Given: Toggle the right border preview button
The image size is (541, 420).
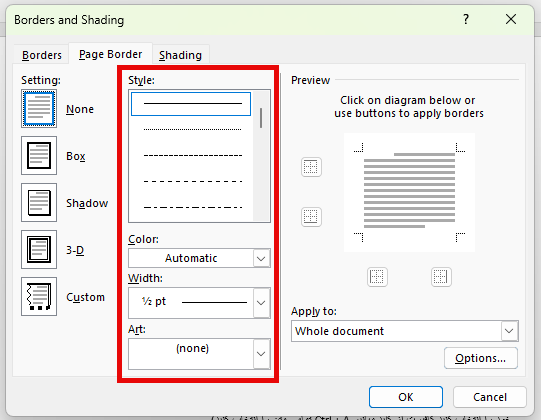Looking at the screenshot, I should [x=441, y=277].
